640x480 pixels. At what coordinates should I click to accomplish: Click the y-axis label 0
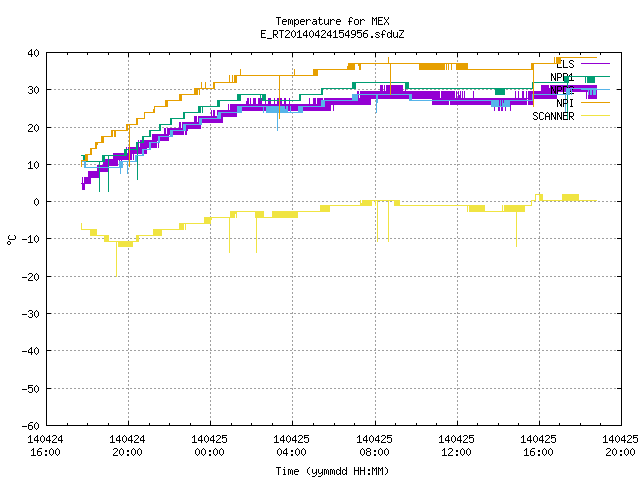coord(37,202)
